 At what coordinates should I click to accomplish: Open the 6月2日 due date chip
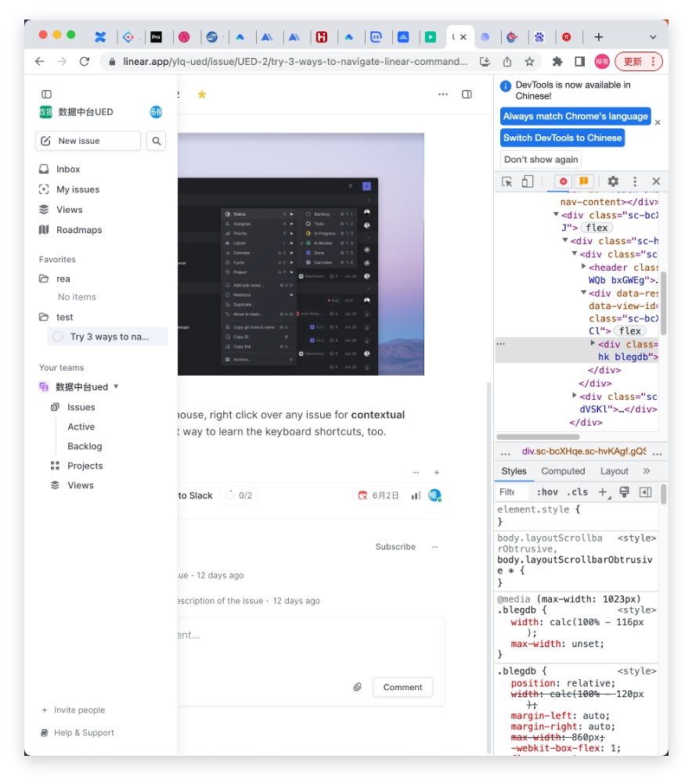tap(378, 495)
